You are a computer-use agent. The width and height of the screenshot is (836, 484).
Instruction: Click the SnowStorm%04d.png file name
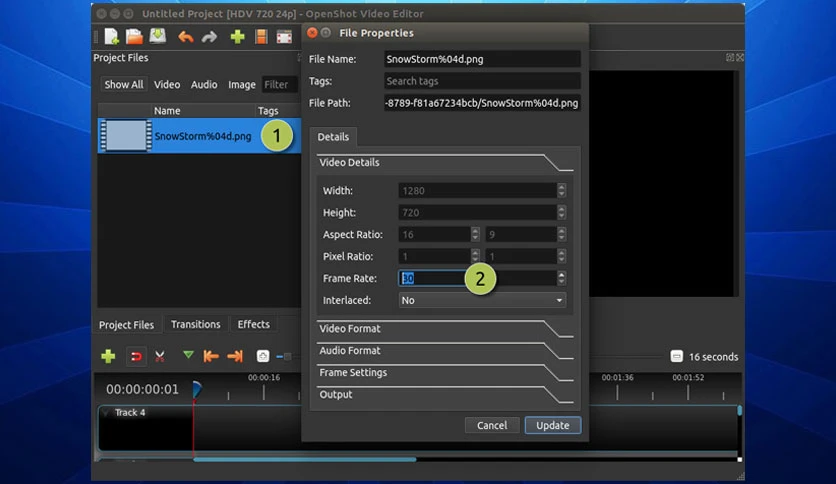point(203,136)
